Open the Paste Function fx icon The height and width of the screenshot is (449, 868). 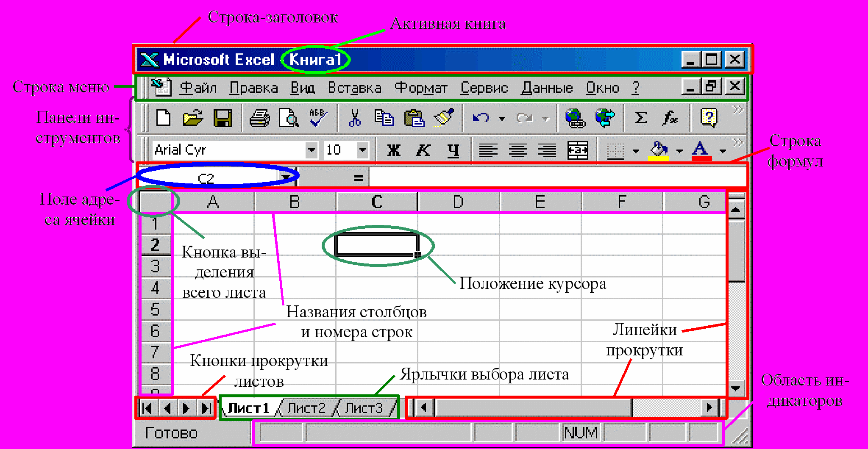click(x=670, y=118)
